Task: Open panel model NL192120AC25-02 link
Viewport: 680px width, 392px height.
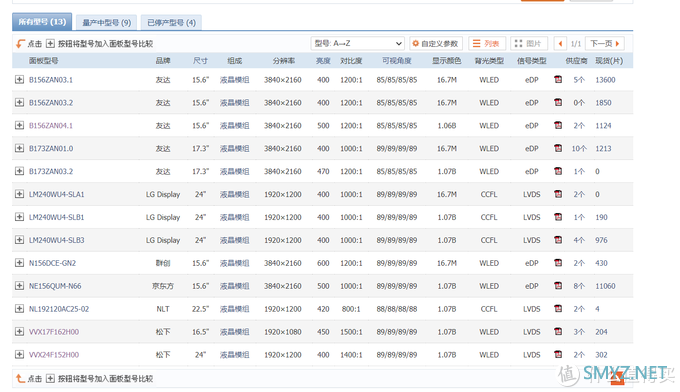Action: click(59, 309)
